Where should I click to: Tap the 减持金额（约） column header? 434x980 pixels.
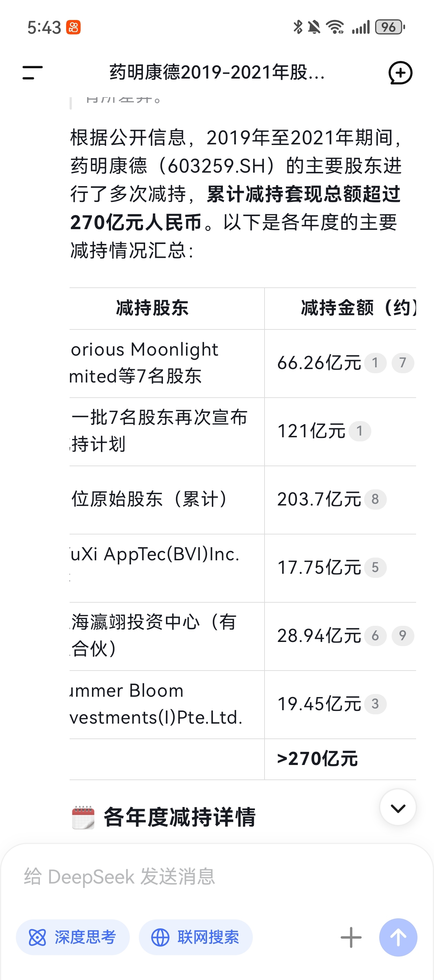tap(358, 308)
